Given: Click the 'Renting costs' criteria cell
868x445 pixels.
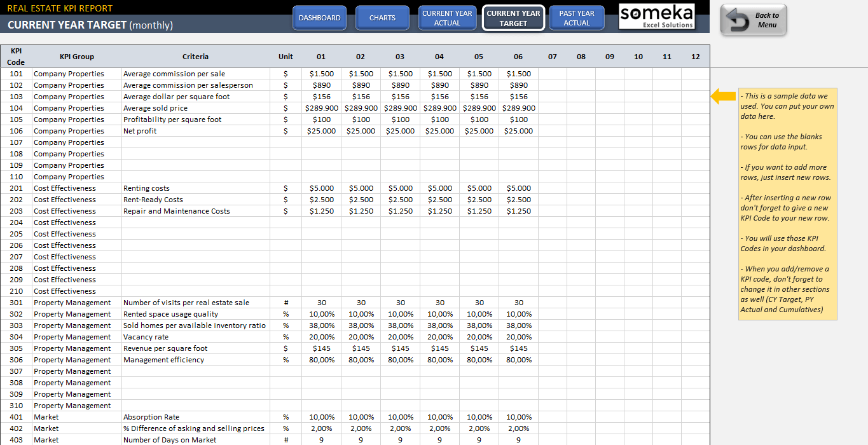Looking at the screenshot, I should (195, 188).
